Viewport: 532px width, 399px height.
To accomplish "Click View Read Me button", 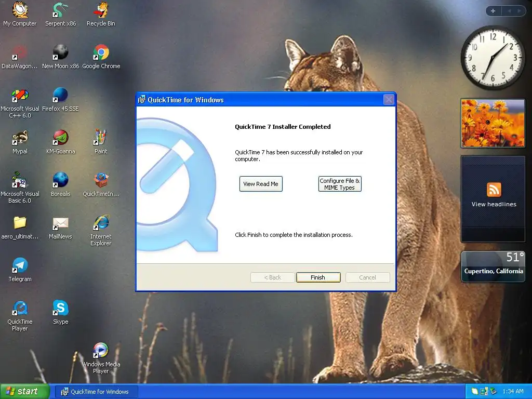I will [261, 184].
